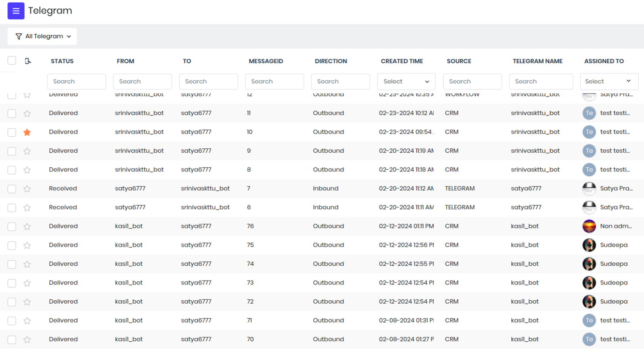This screenshot has height=350, width=644.
Task: Star the message with ID 9
Action: point(27,151)
